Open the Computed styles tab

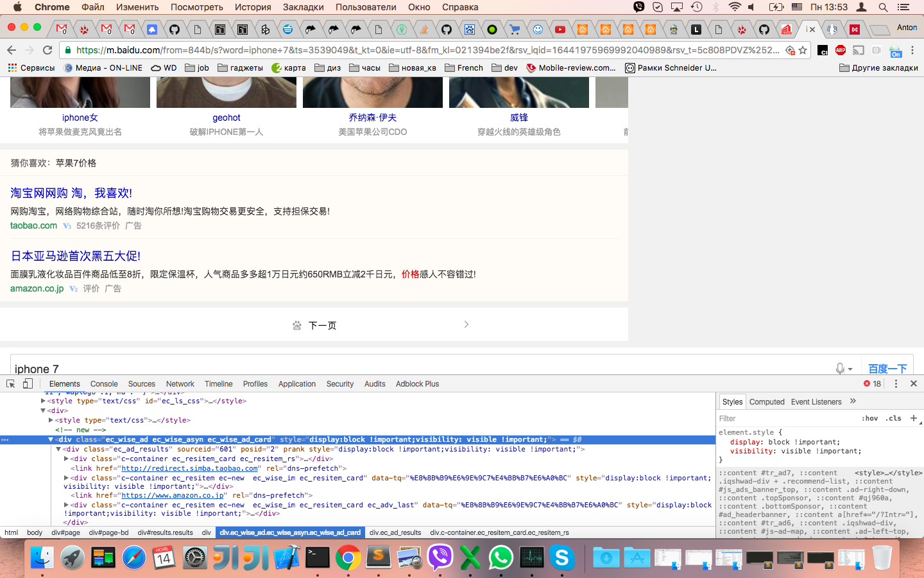[x=767, y=401]
